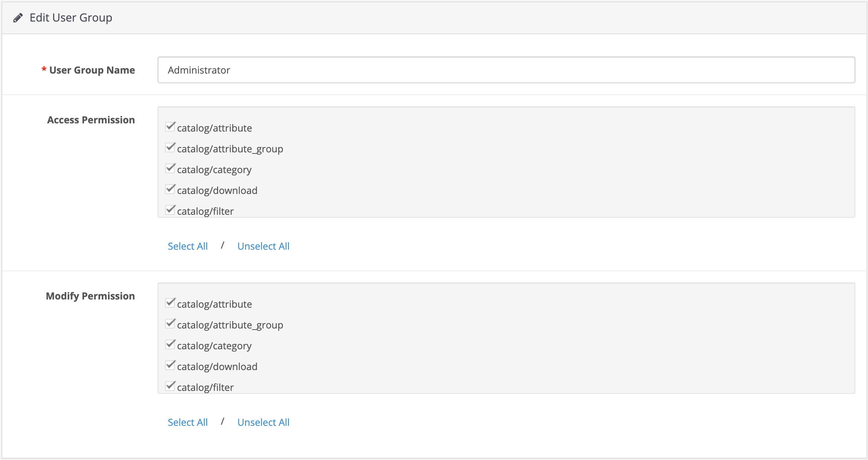Click Select All for Modify Permission
Image resolution: width=868 pixels, height=460 pixels.
[x=188, y=422]
